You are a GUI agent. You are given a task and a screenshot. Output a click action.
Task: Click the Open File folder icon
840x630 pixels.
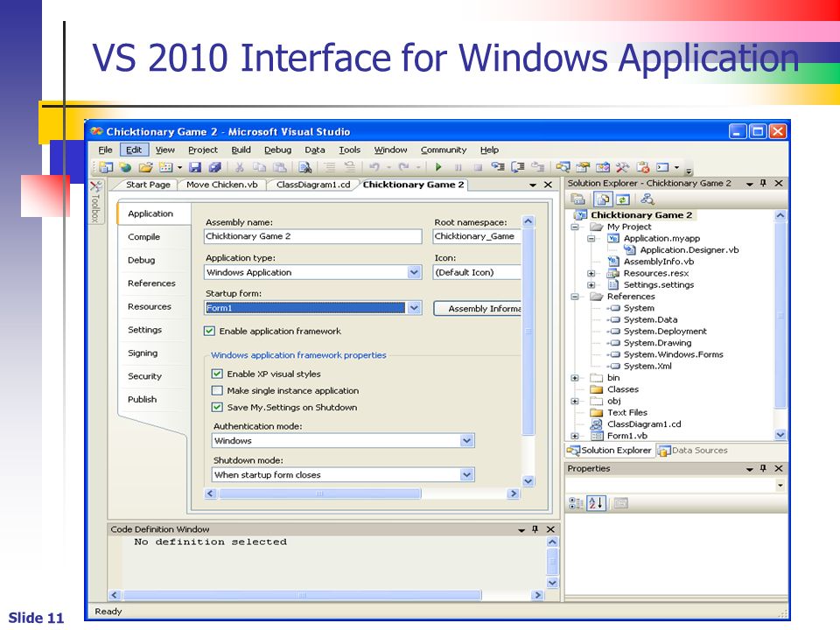point(145,167)
